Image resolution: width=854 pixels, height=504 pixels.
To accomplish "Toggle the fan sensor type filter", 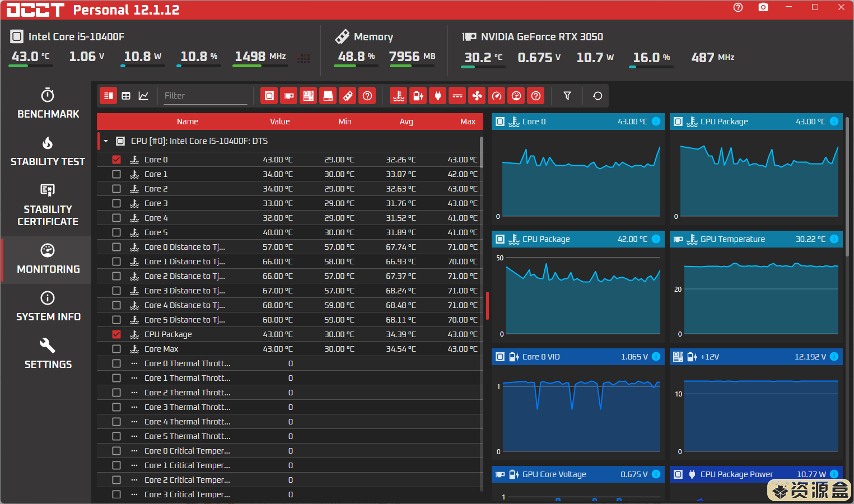I will [x=477, y=96].
